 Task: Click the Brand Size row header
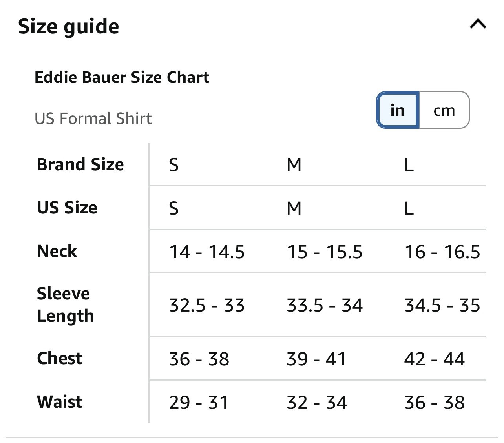click(80, 164)
